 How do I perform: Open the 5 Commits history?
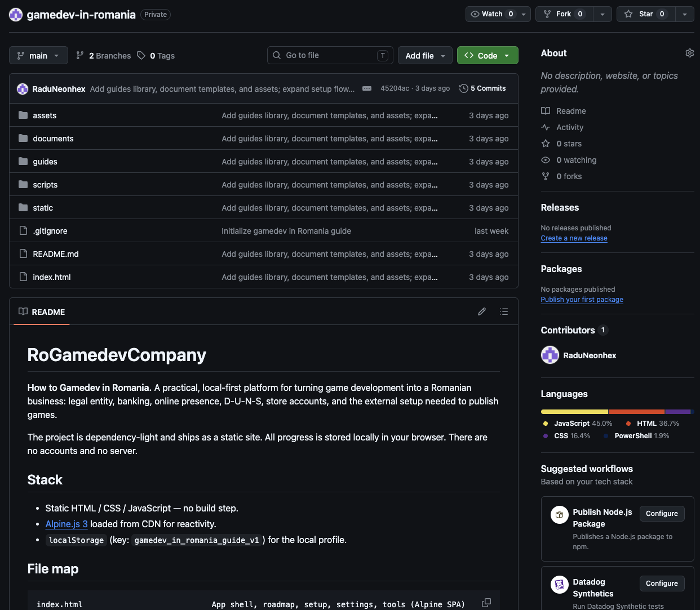click(x=482, y=88)
